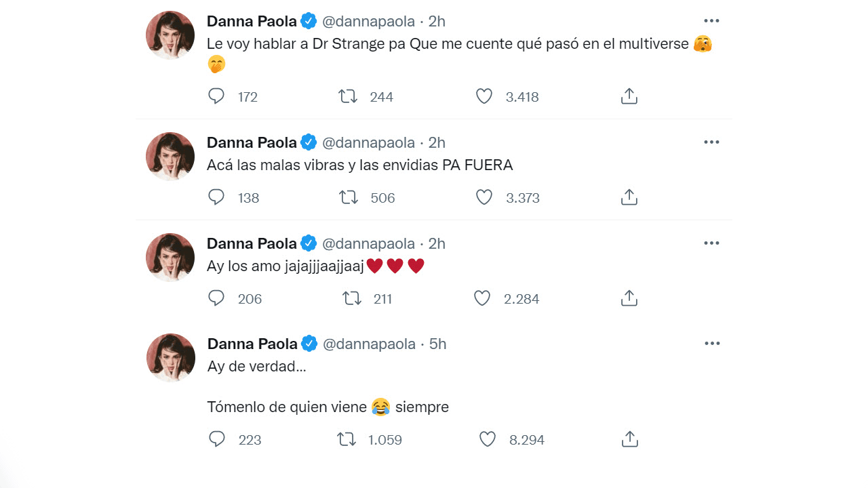Open replies on the "malas vibras" tweet
The image size is (868, 488).
coord(216,197)
